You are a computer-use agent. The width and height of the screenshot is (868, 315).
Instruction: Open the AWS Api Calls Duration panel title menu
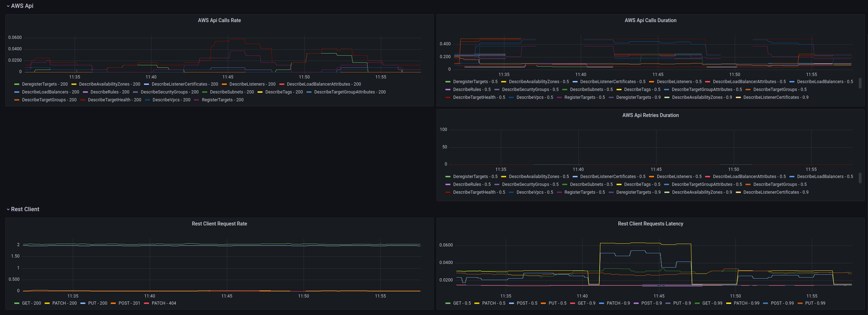pos(650,20)
